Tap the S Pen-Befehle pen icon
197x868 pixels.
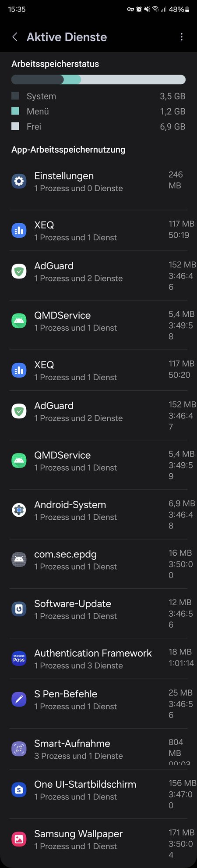click(x=19, y=699)
